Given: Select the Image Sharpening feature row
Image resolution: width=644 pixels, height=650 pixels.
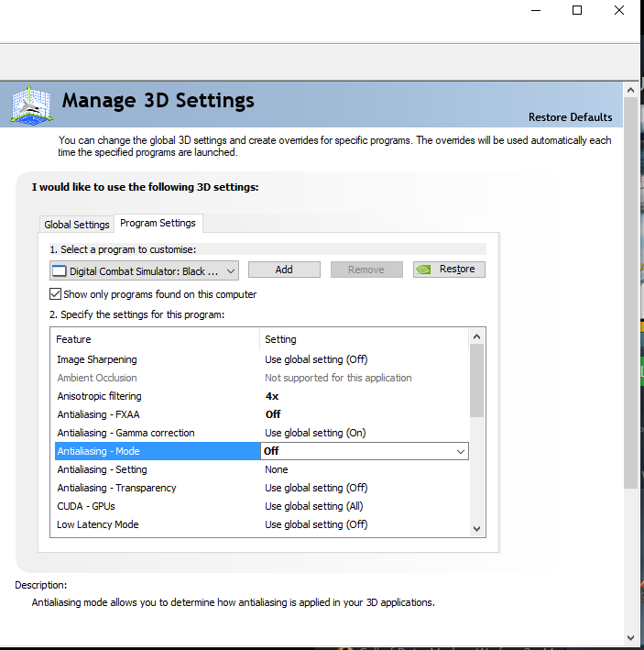Looking at the screenshot, I should (261, 359).
